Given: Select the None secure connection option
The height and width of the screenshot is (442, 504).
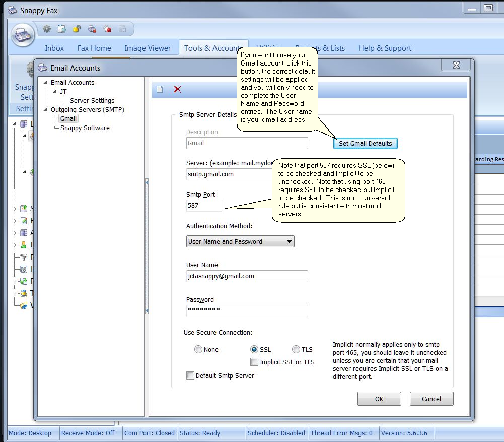Looking at the screenshot, I should click(x=198, y=349).
